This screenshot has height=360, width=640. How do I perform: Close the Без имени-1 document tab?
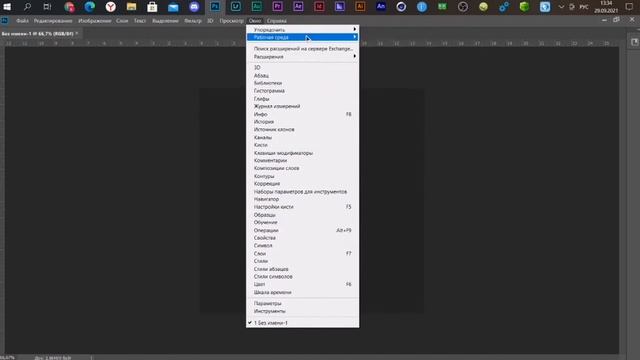click(77, 33)
